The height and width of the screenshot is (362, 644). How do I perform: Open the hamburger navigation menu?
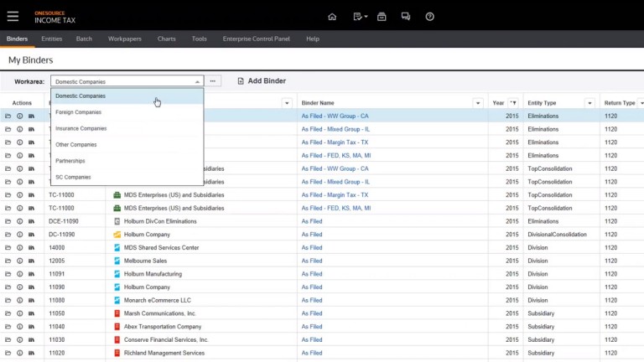(13, 16)
